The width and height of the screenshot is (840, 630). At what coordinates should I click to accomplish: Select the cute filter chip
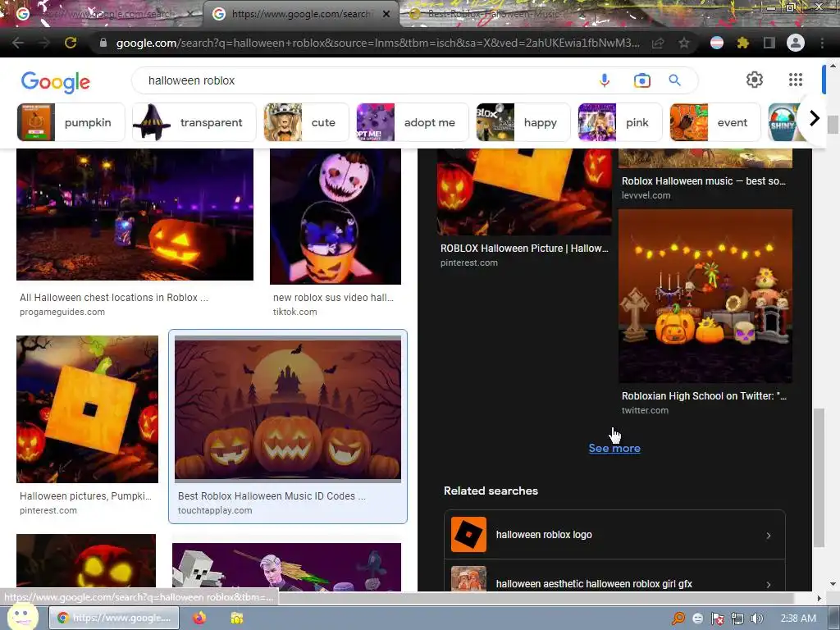coord(306,122)
